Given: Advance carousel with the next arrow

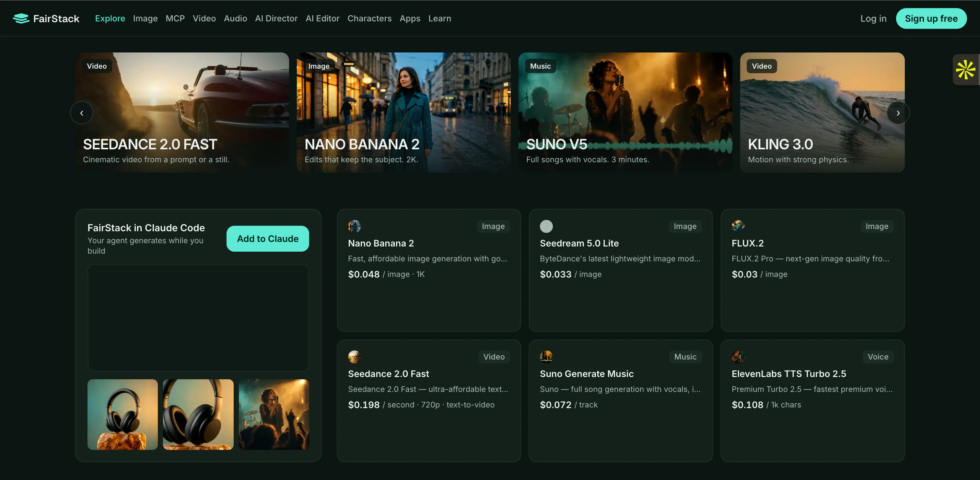Looking at the screenshot, I should point(898,113).
